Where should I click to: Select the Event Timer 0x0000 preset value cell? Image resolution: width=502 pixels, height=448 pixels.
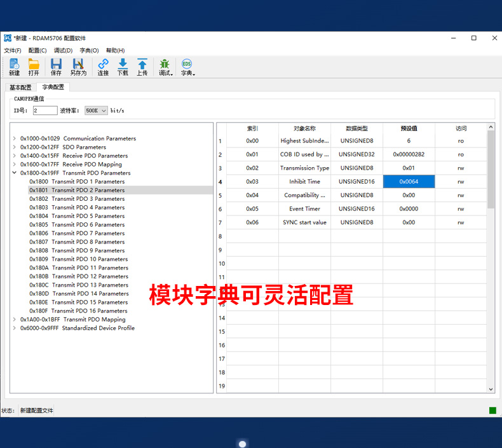[409, 209]
